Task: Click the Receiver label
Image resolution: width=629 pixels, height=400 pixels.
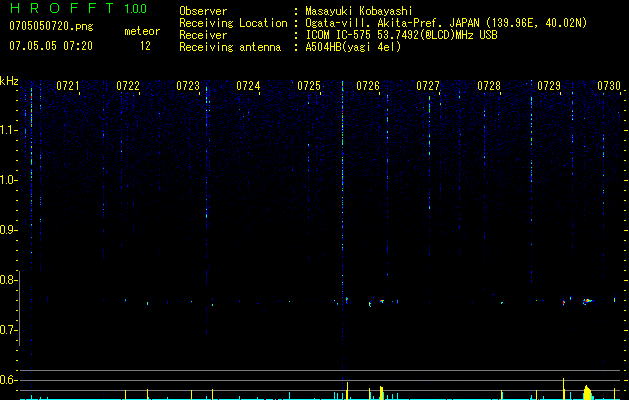Action: pyautogui.click(x=203, y=35)
